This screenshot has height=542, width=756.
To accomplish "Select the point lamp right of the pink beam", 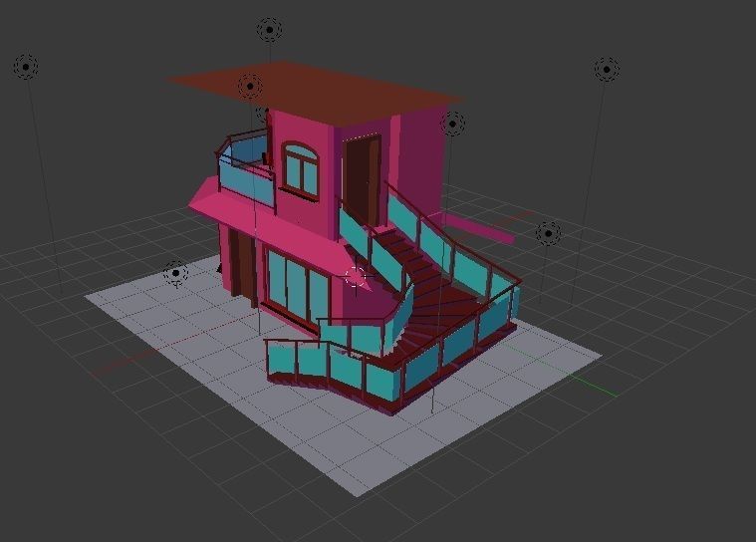I will coord(548,233).
